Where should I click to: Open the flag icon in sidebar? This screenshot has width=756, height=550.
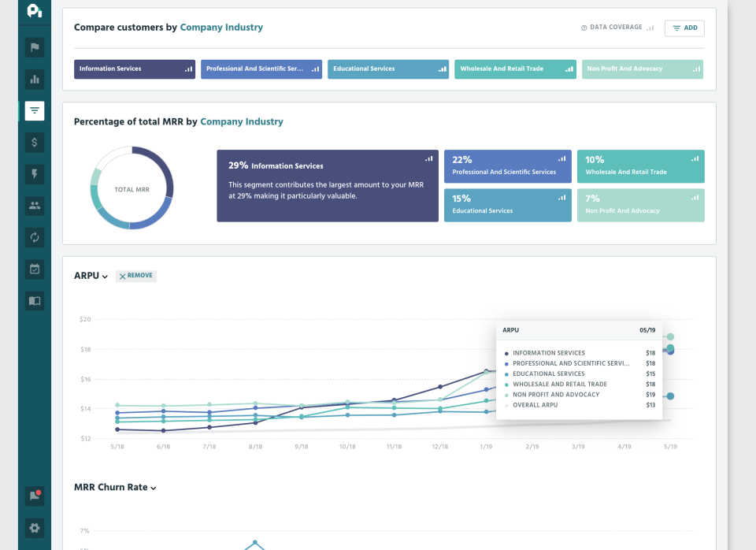(34, 47)
